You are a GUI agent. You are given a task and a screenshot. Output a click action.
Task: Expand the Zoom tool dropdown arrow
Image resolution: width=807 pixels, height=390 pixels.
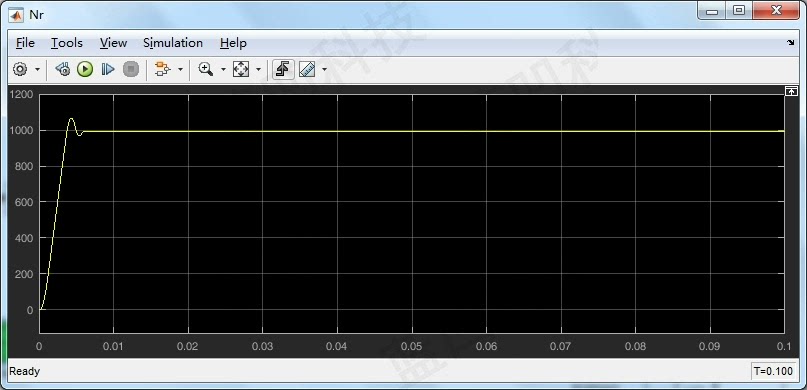(x=223, y=69)
